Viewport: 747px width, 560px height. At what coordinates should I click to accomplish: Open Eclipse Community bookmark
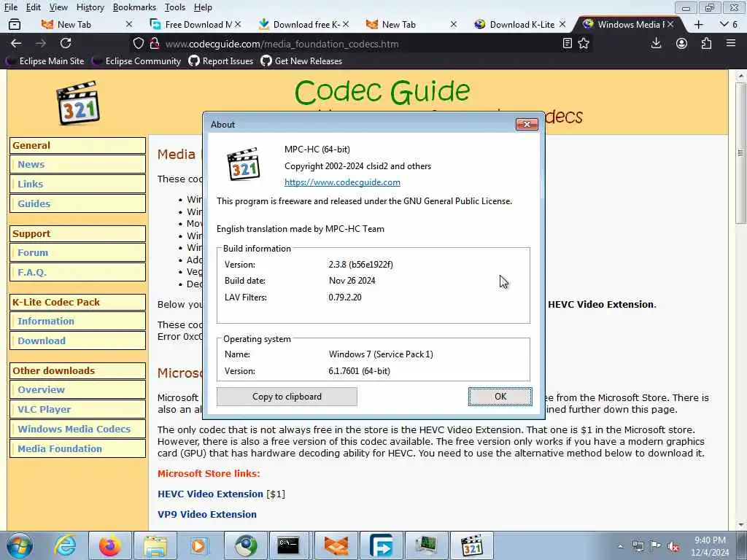pos(137,61)
